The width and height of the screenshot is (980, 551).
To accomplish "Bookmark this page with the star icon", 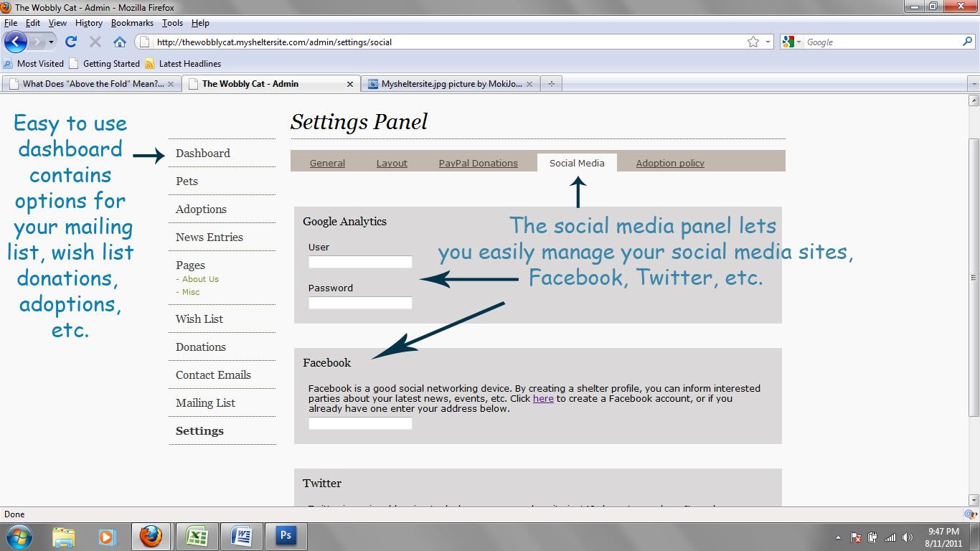I will tap(753, 42).
